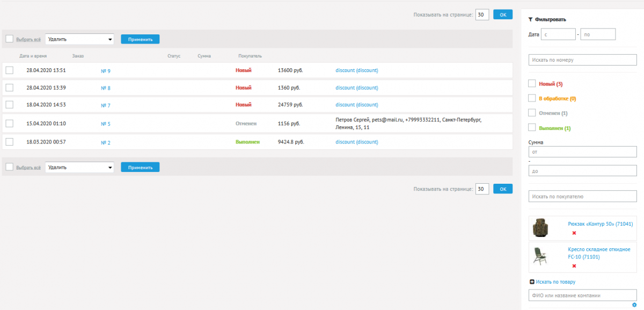644x310 pixels.
Task: Remove the Рюкзак «Контур 50» product filter
Action: [x=574, y=233]
